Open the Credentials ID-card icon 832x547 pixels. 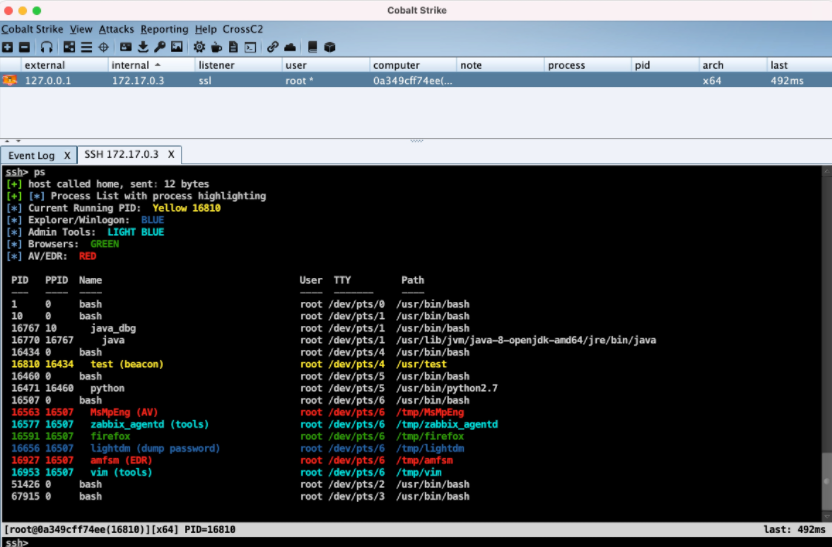(x=126, y=47)
